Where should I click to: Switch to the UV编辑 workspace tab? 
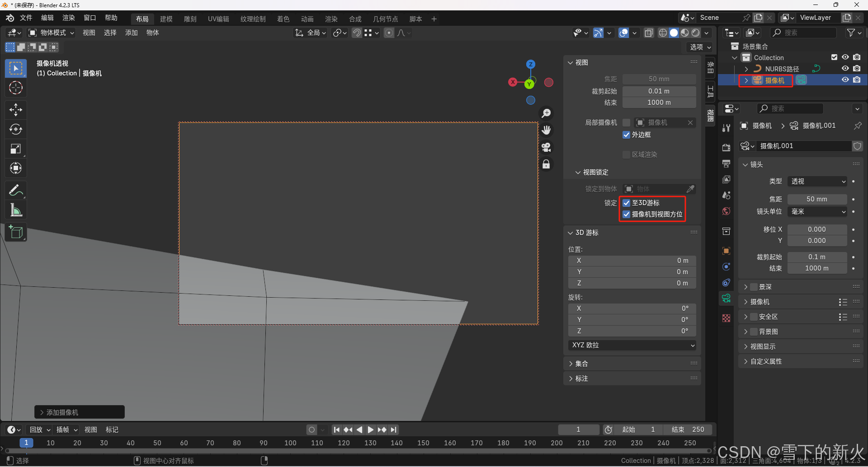[218, 19]
